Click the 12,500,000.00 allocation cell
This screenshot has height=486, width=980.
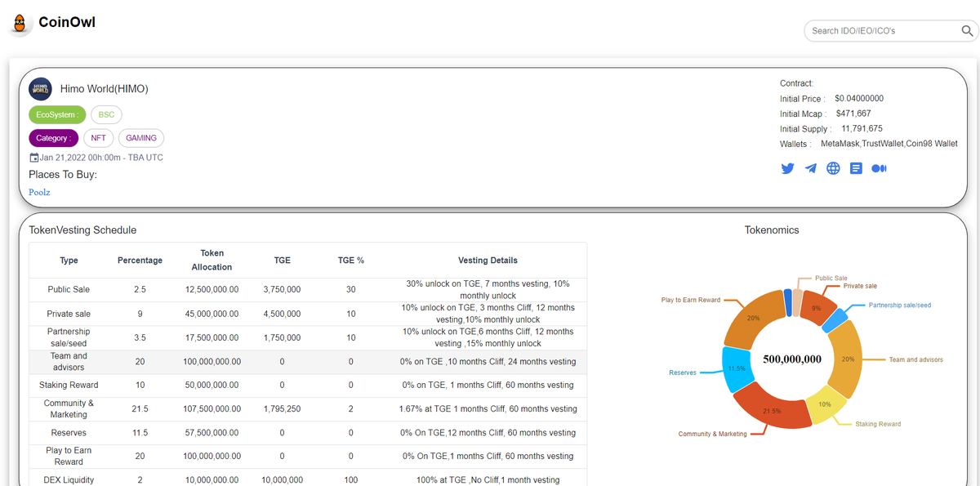[x=212, y=289]
